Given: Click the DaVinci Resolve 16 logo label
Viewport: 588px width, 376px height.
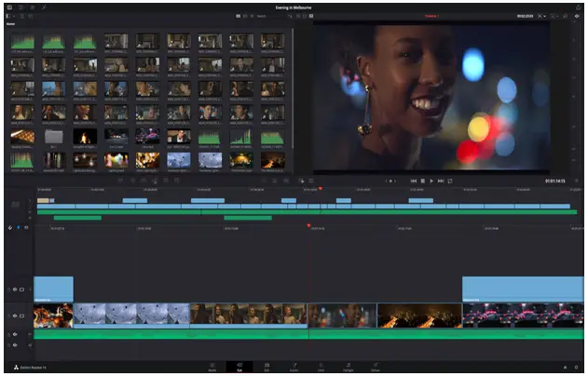Looking at the screenshot, I should [x=30, y=368].
